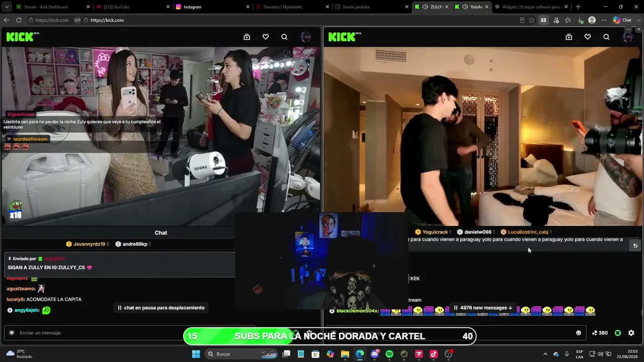This screenshot has height=362, width=644.
Task: Focus the right split kick.com address field
Action: 107,20
